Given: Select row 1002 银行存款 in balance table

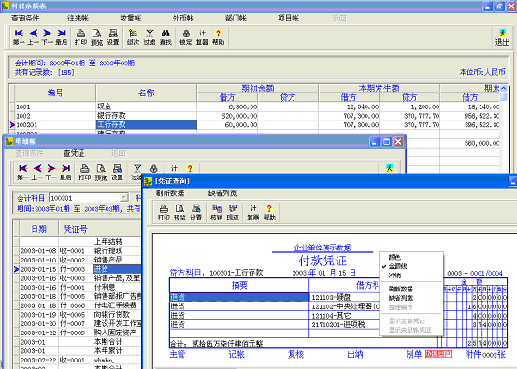Looking at the screenshot, I should point(257,116).
